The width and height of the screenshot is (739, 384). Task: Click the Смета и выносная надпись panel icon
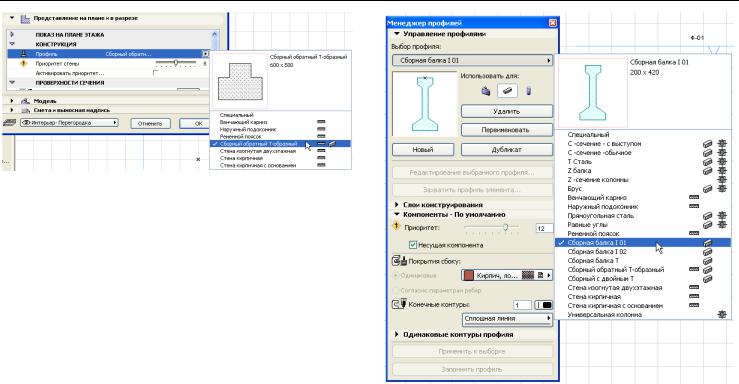coord(25,110)
